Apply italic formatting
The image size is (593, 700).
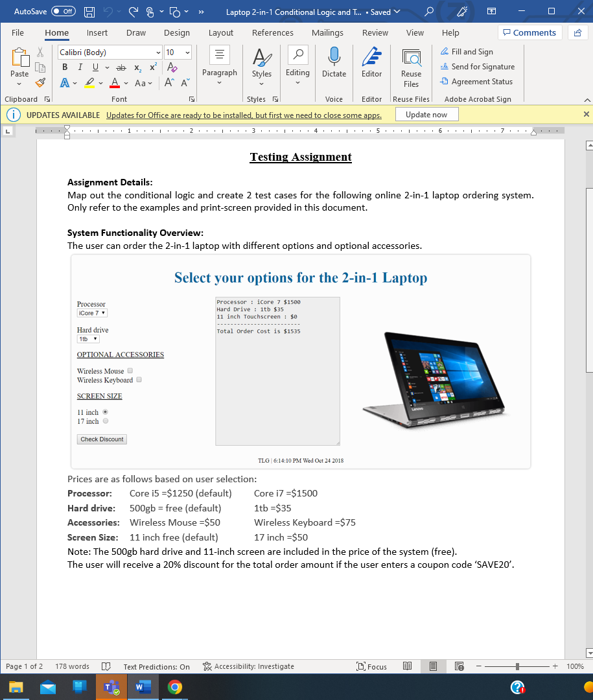(x=79, y=67)
